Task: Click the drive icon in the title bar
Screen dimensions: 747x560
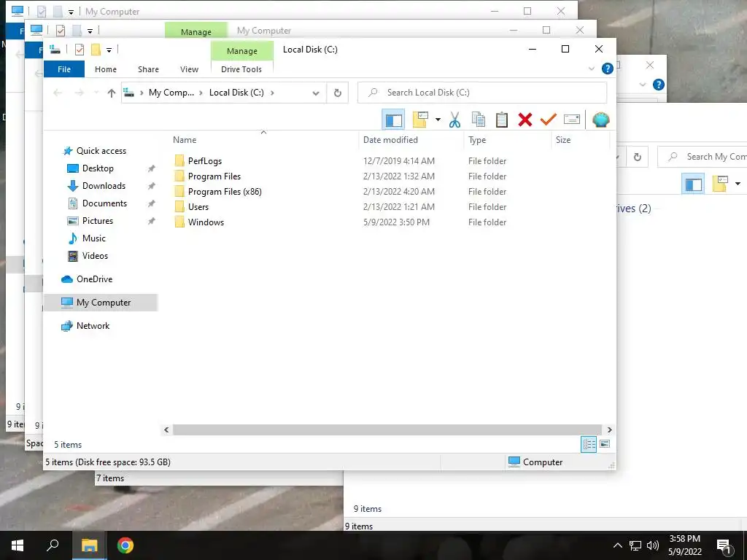Action: pos(55,50)
